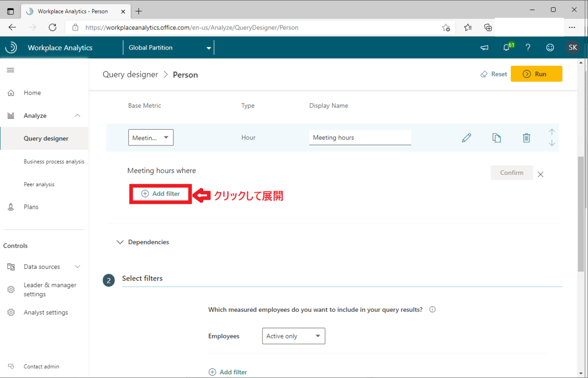Click the browser Forward arrow
The width and height of the screenshot is (588, 378).
tap(32, 27)
